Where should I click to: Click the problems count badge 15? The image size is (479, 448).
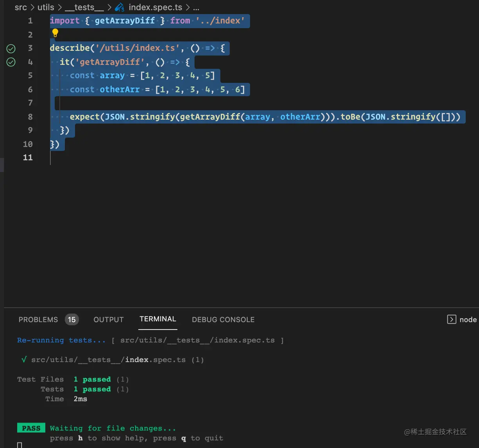click(72, 320)
